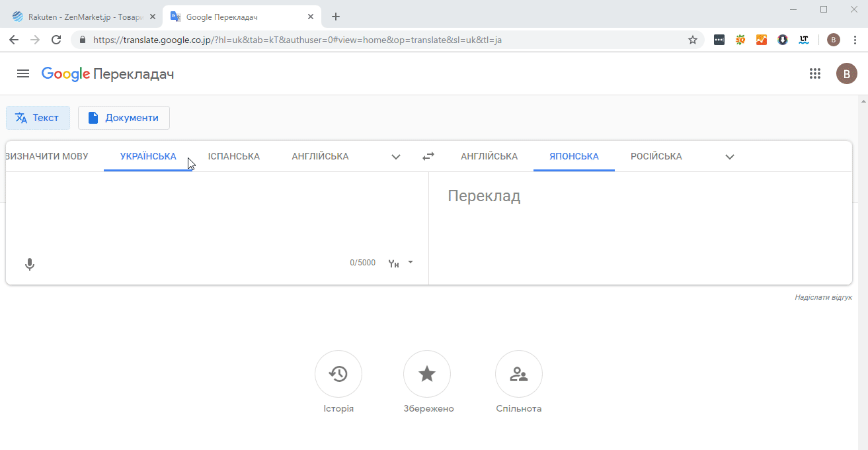The width and height of the screenshot is (868, 450).
Task: Open input tools dropdown arrow
Action: point(411,262)
